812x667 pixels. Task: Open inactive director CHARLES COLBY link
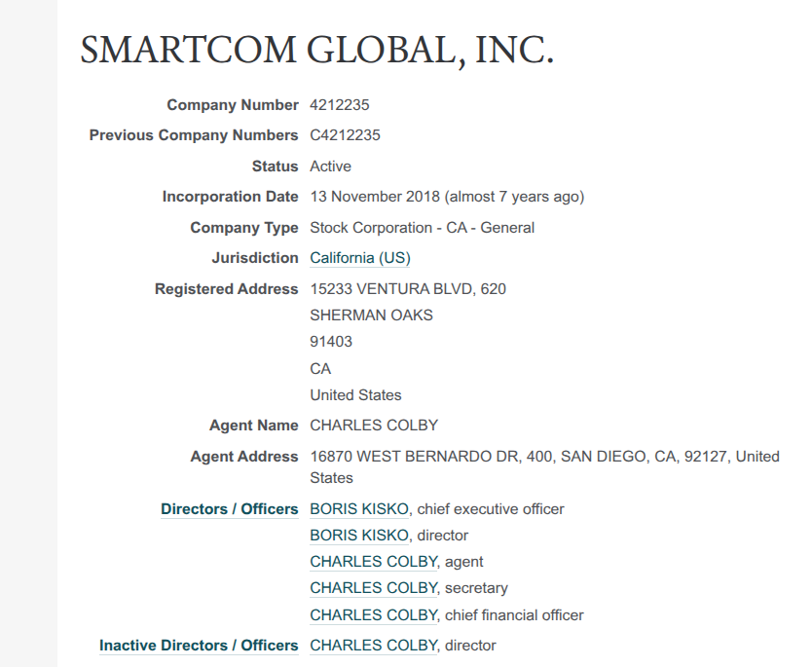pos(374,646)
